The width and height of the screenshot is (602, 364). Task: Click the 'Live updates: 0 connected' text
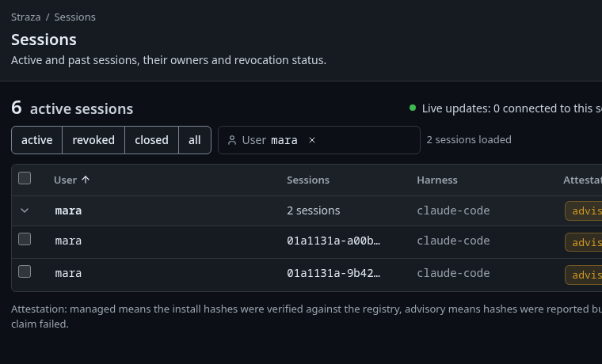click(x=512, y=108)
